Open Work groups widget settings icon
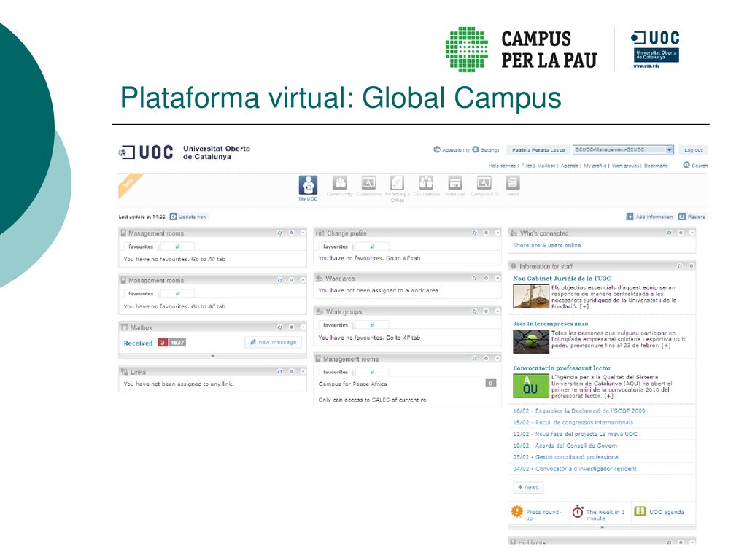The image size is (747, 560). tap(487, 311)
